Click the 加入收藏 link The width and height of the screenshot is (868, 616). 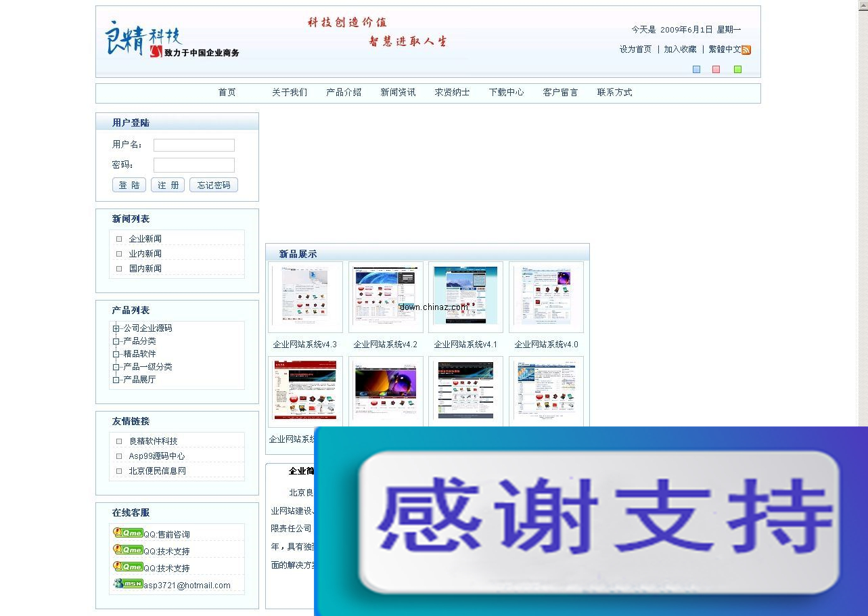[680, 49]
